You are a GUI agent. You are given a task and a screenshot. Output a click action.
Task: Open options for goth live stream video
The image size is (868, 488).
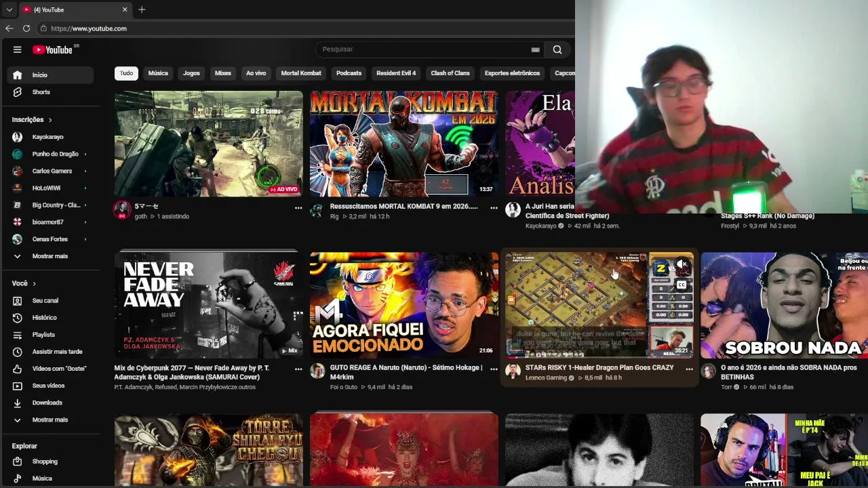tap(298, 208)
